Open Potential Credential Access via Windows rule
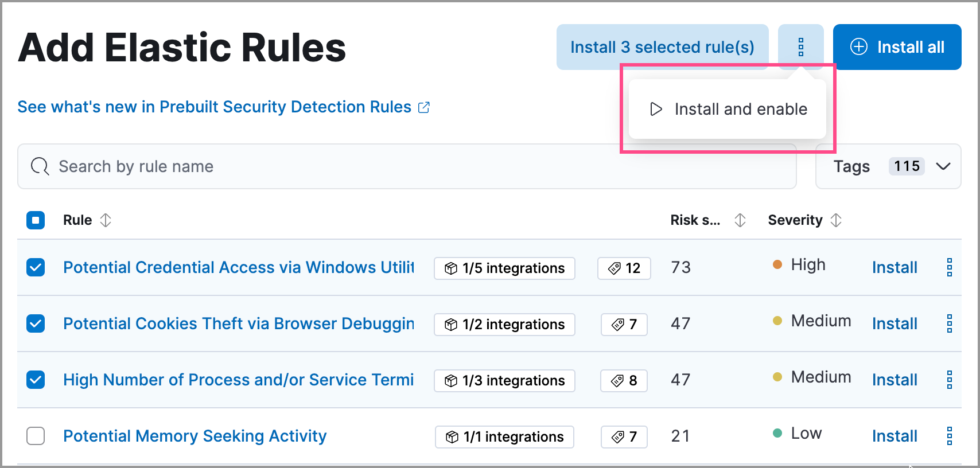Viewport: 980px width, 468px height. point(239,267)
